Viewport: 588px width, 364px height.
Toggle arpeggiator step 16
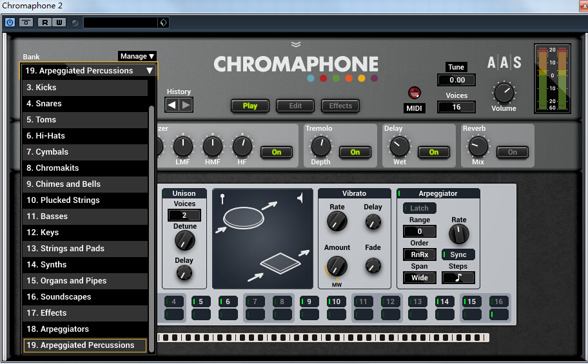coord(499,302)
